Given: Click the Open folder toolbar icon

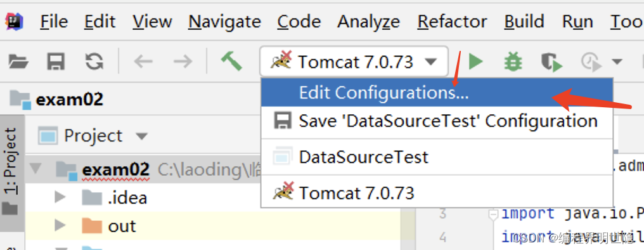Looking at the screenshot, I should click(x=18, y=62).
